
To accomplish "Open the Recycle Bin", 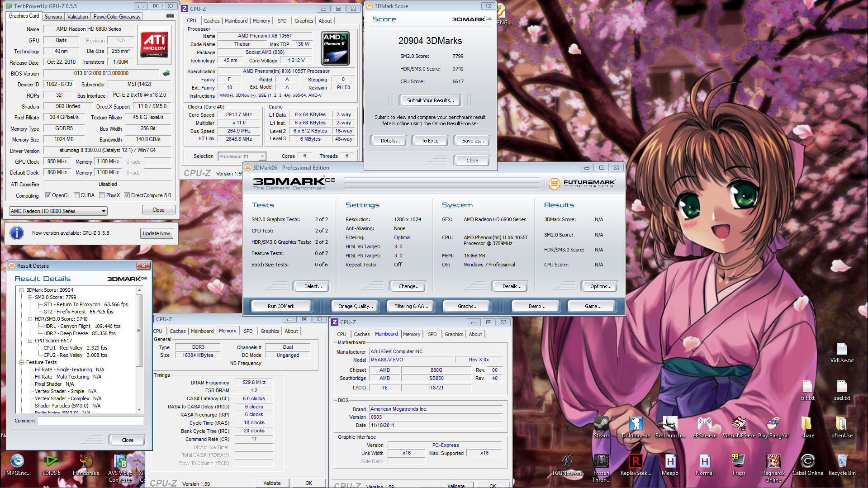I will click(x=842, y=465).
